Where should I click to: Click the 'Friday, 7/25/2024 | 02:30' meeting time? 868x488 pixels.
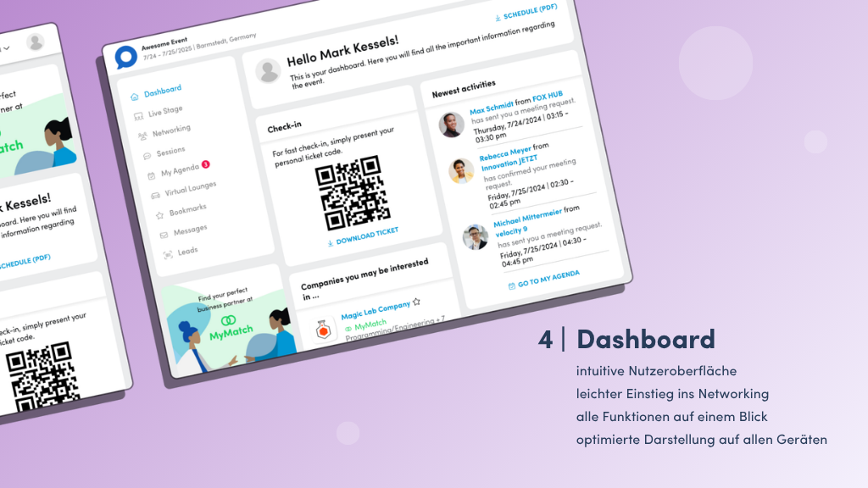(x=530, y=191)
